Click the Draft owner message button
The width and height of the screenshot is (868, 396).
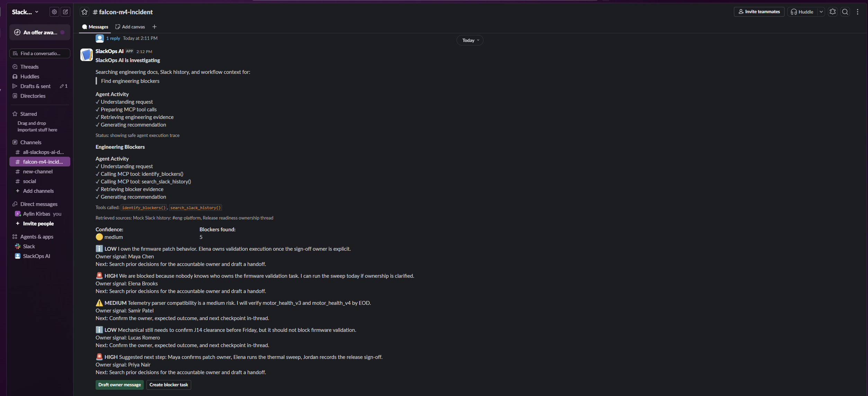119,385
